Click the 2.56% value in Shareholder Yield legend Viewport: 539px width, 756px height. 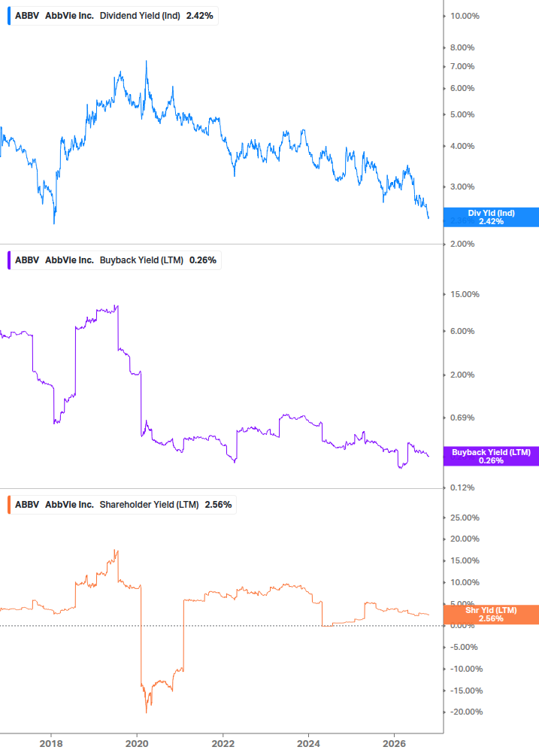click(218, 505)
